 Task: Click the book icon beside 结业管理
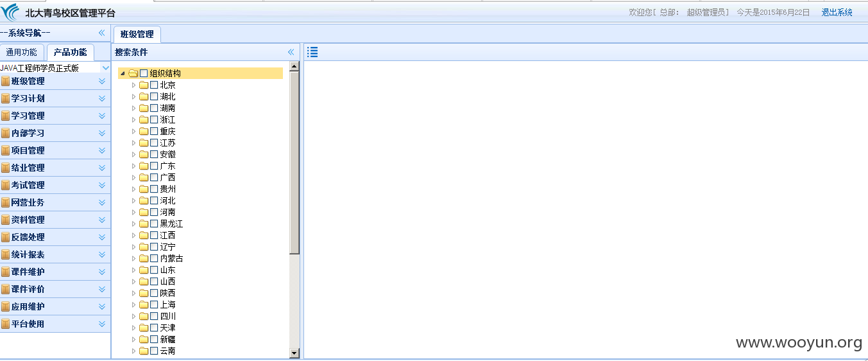(6, 168)
